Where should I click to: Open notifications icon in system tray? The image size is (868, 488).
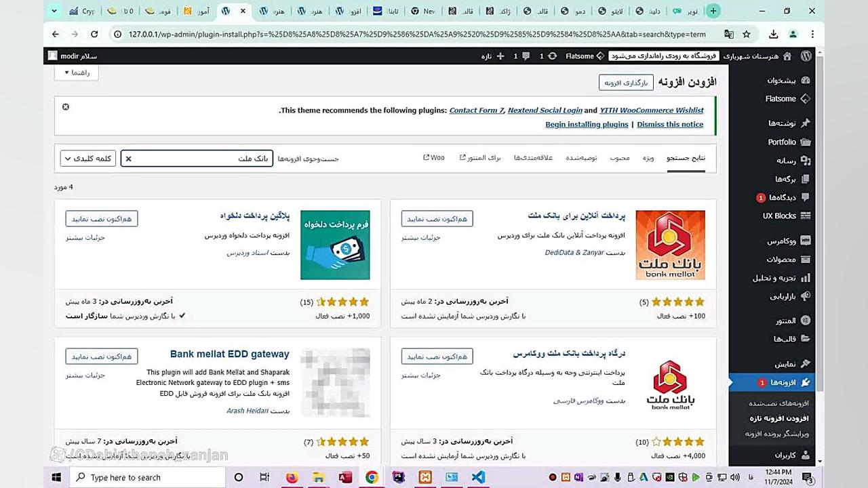(808, 477)
